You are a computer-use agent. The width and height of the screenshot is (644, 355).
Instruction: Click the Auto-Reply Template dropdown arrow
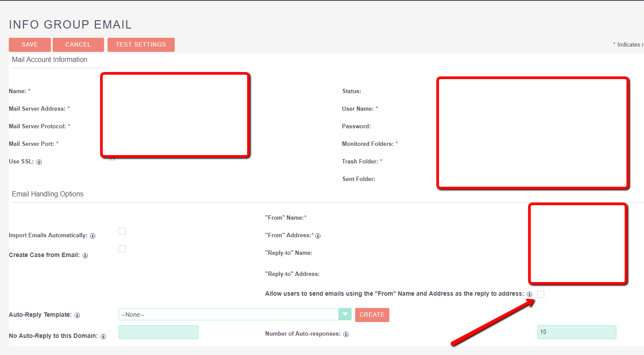pos(345,315)
